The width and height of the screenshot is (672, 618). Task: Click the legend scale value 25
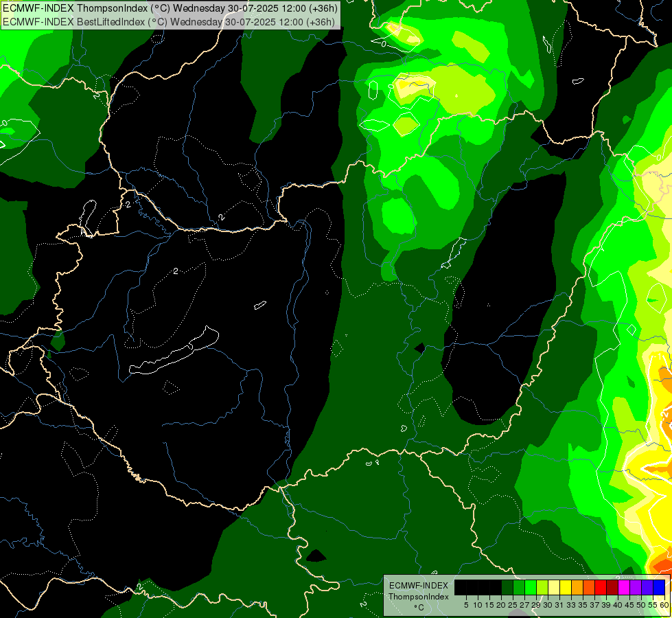[513, 605]
